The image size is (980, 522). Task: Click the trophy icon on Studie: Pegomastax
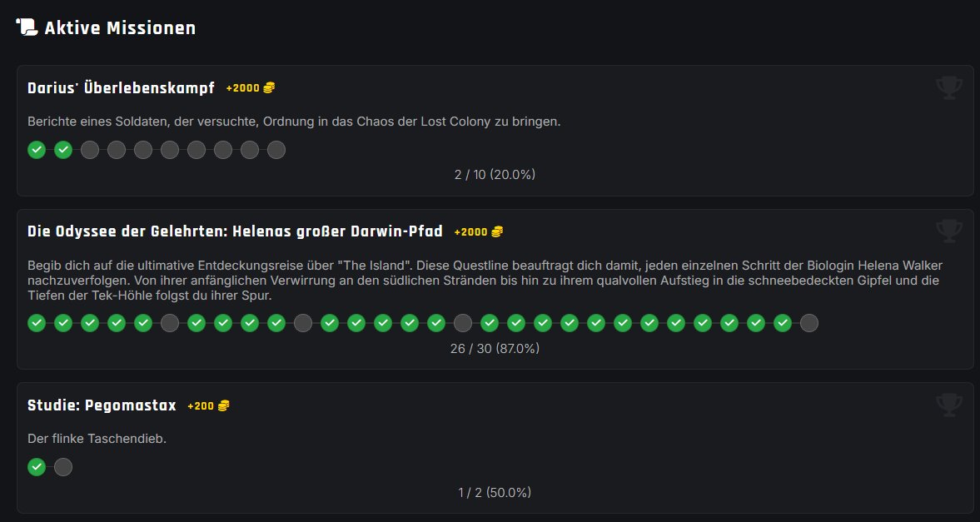coord(949,405)
